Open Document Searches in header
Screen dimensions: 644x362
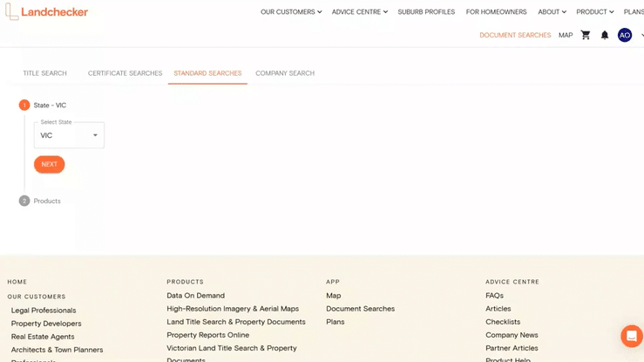pos(515,36)
